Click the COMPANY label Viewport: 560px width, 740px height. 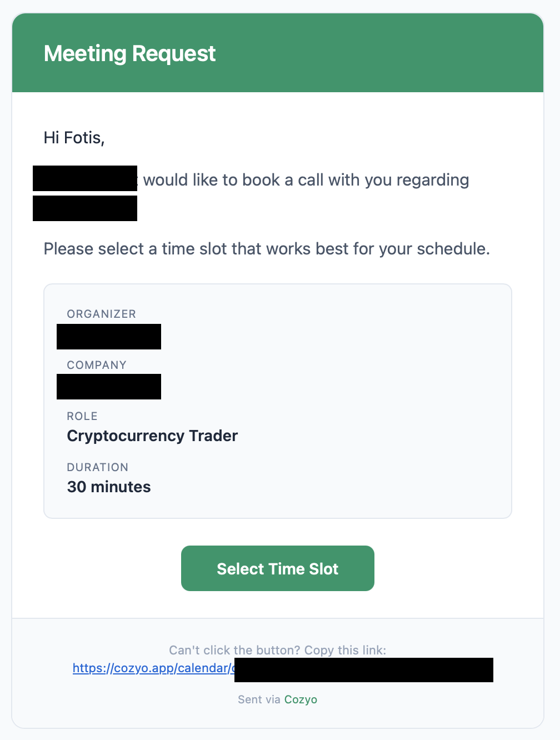pyautogui.click(x=97, y=365)
